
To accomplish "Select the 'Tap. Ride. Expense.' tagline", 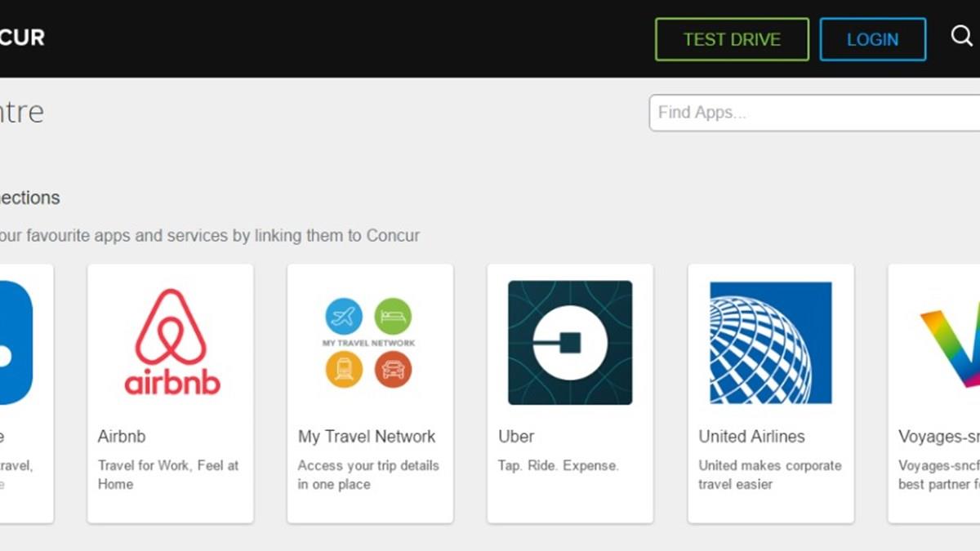I will pos(559,465).
